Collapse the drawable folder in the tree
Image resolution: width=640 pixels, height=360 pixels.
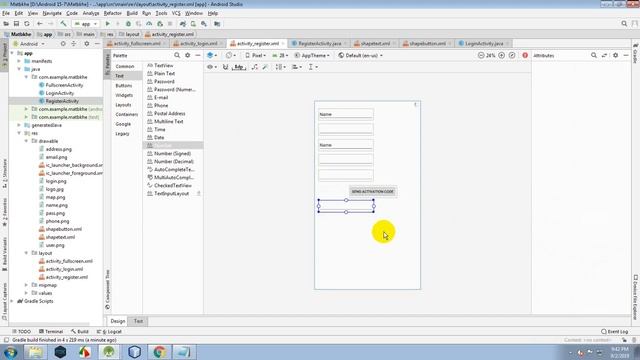click(x=27, y=141)
